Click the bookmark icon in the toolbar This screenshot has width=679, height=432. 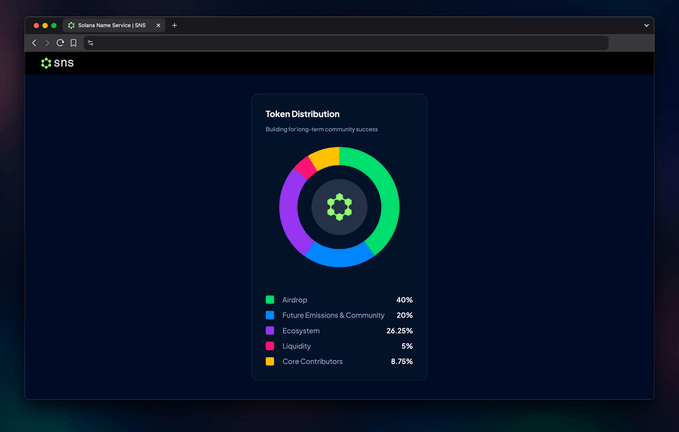pos(73,43)
